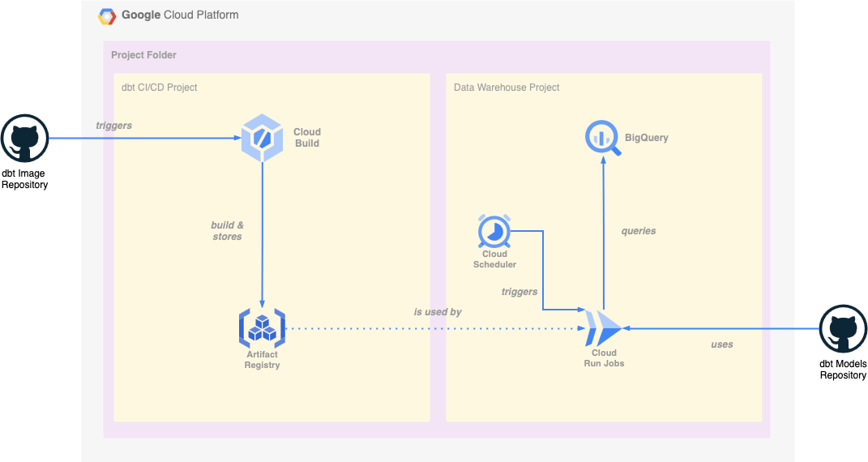Click the 'uses' arrow label
The height and width of the screenshot is (462, 868).
click(x=721, y=344)
